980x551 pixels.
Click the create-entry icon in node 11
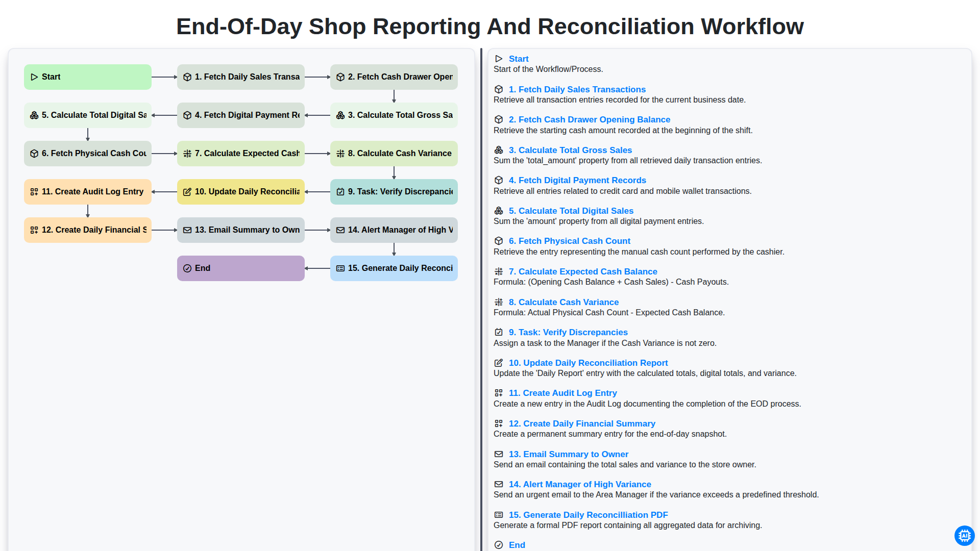click(34, 192)
